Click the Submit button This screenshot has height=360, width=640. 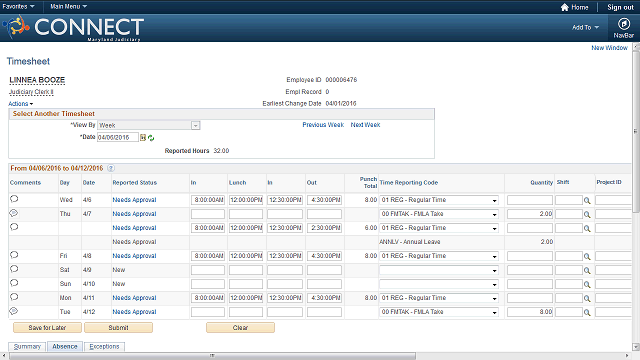[118, 327]
